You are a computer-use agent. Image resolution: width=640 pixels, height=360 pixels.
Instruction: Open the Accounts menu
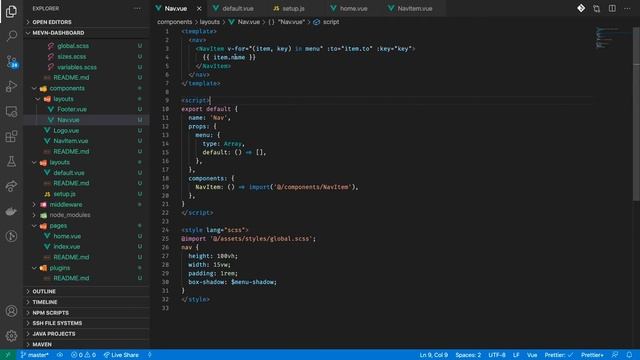11,311
